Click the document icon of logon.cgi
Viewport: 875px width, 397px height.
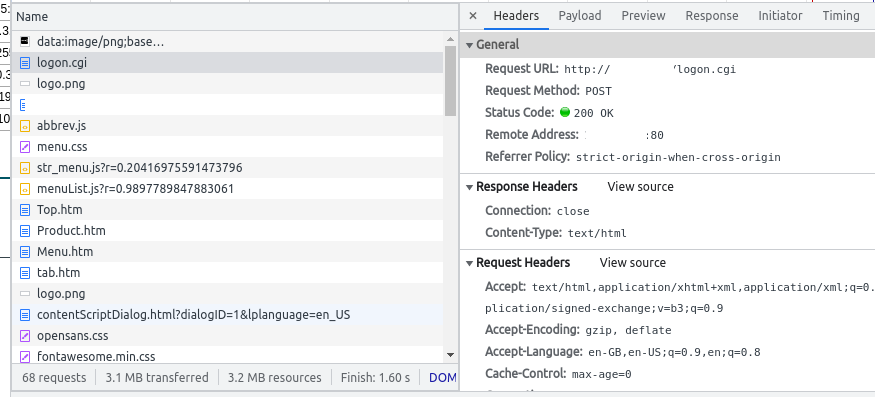pos(25,63)
